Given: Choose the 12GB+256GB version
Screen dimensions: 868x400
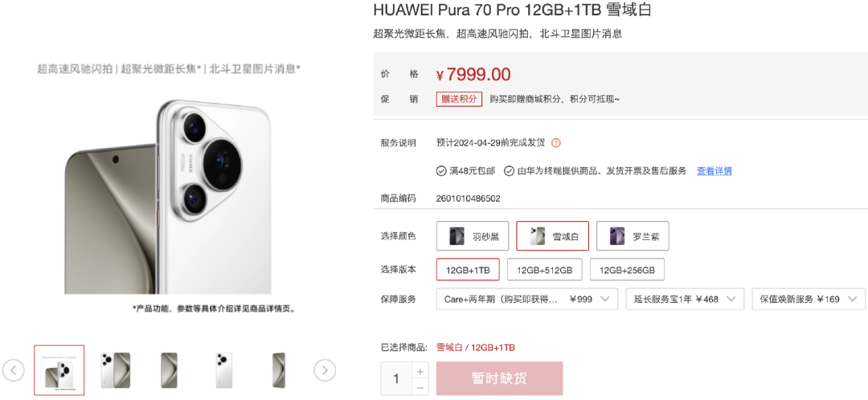Looking at the screenshot, I should 627,270.
